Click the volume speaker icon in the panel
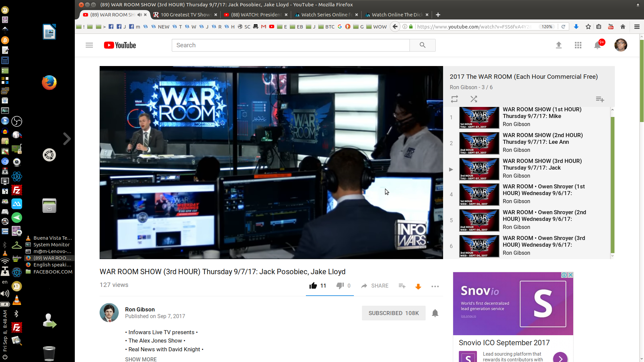 click(x=5, y=294)
